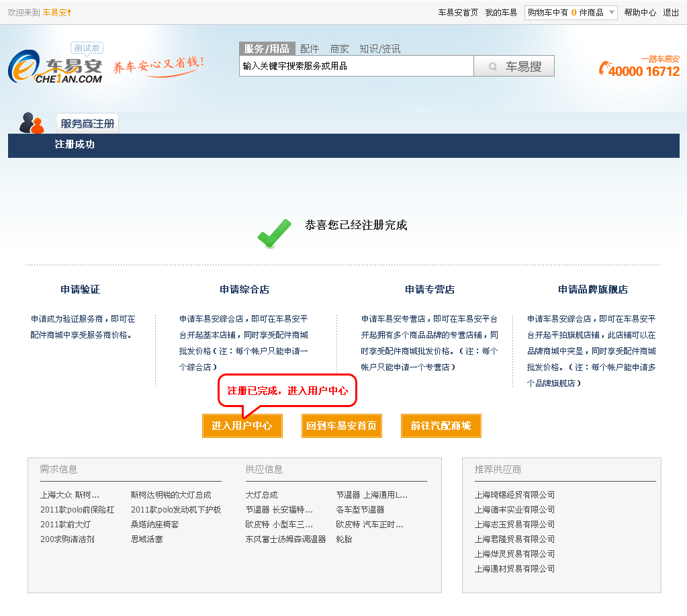Open the 我的车易 top link
Screen dimensions: 687x616
click(x=501, y=13)
